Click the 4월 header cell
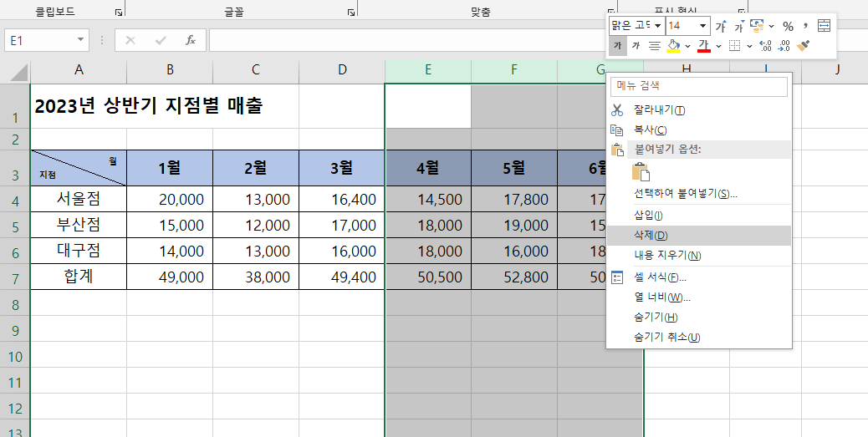868x437 pixels. (428, 168)
